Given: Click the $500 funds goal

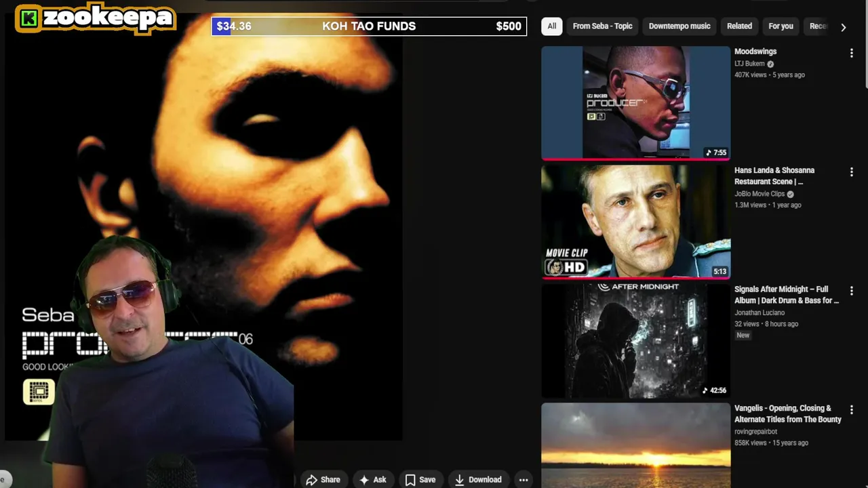Looking at the screenshot, I should [x=509, y=26].
